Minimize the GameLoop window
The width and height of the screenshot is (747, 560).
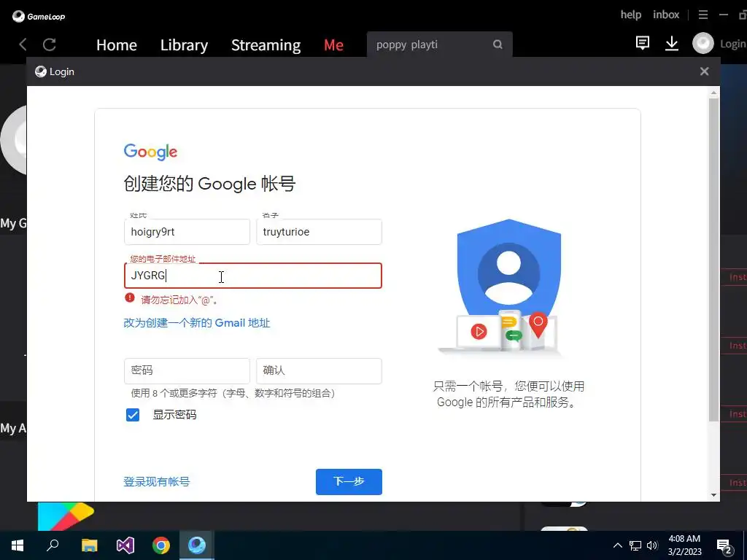pos(723,15)
